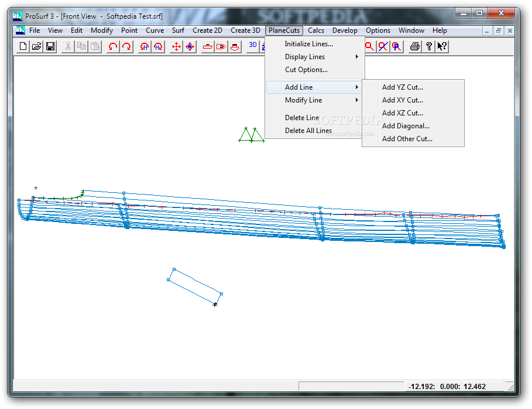Expand the Modify Line submenu
532x409 pixels.
315,100
